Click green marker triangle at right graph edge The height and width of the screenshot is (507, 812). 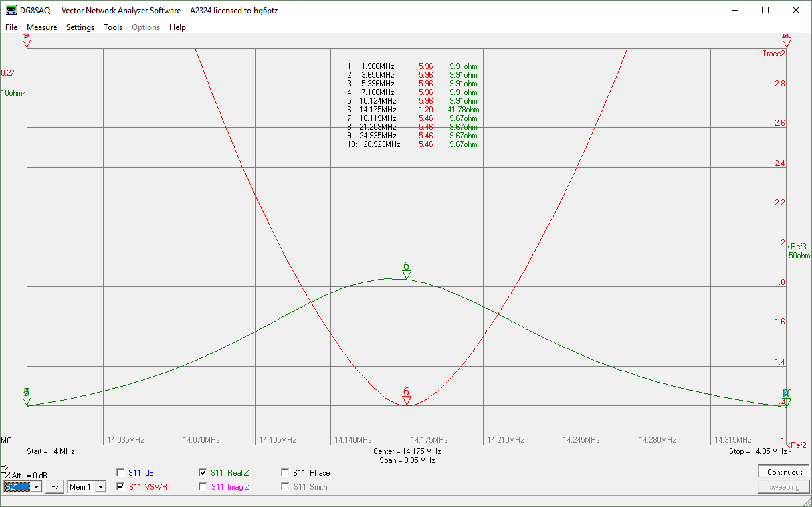tap(787, 401)
